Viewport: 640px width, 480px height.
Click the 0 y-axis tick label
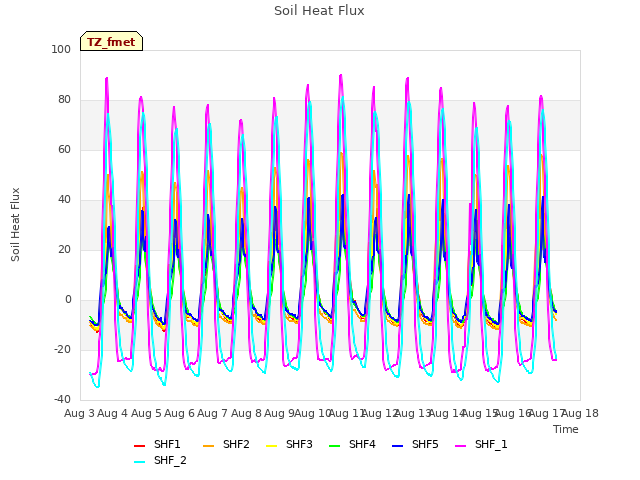[68, 300]
